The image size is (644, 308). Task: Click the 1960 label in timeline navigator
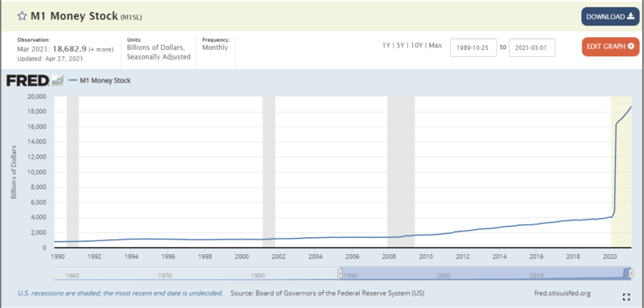[72, 276]
